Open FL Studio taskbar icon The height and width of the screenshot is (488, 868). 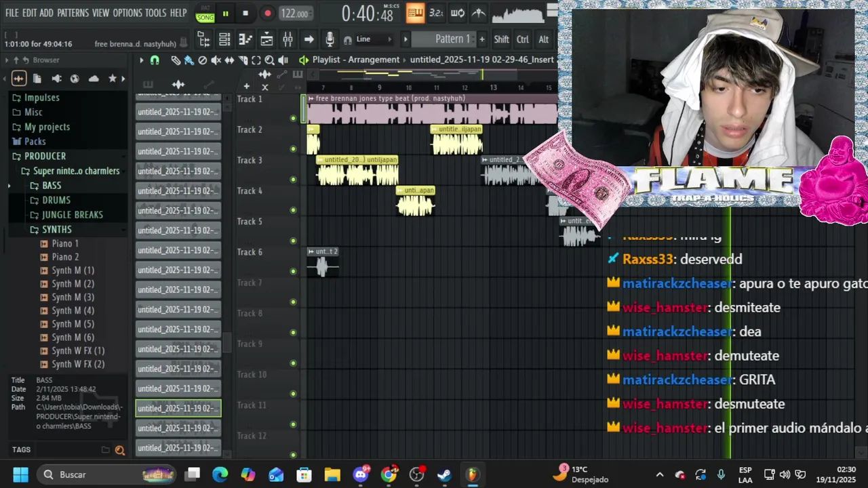click(472, 474)
